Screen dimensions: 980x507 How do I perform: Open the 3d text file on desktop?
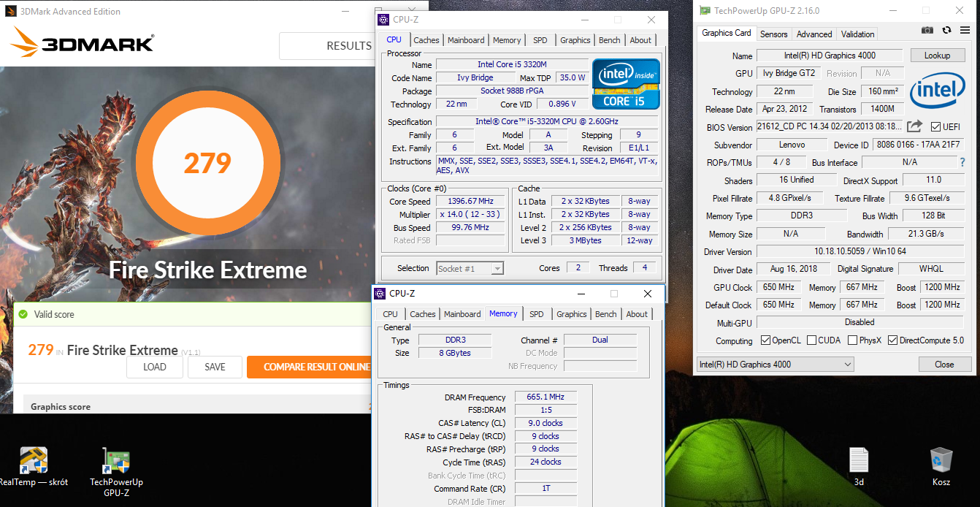pos(859,467)
